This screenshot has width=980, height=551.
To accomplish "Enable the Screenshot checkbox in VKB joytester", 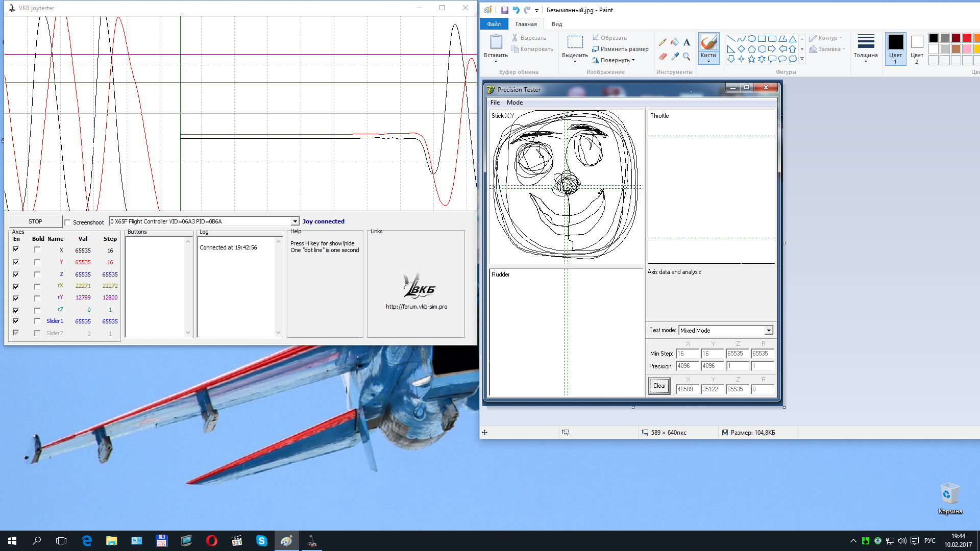I will click(x=67, y=222).
